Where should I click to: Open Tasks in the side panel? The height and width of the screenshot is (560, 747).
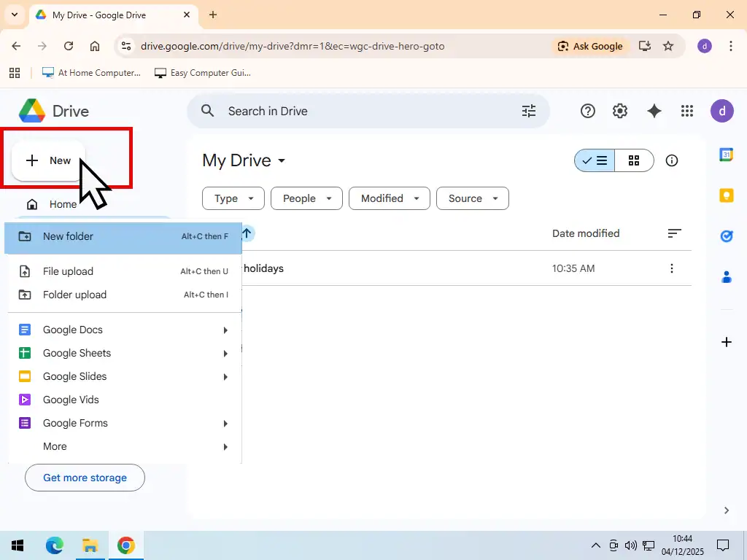726,236
